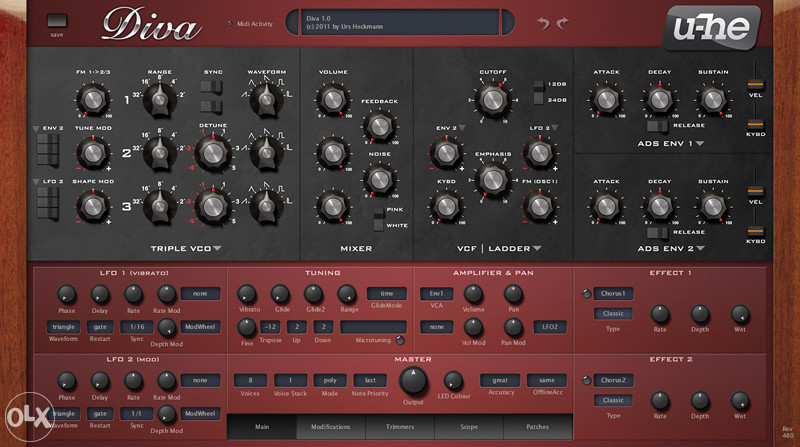Click ADS Env 1 Attack knob

tap(606, 100)
